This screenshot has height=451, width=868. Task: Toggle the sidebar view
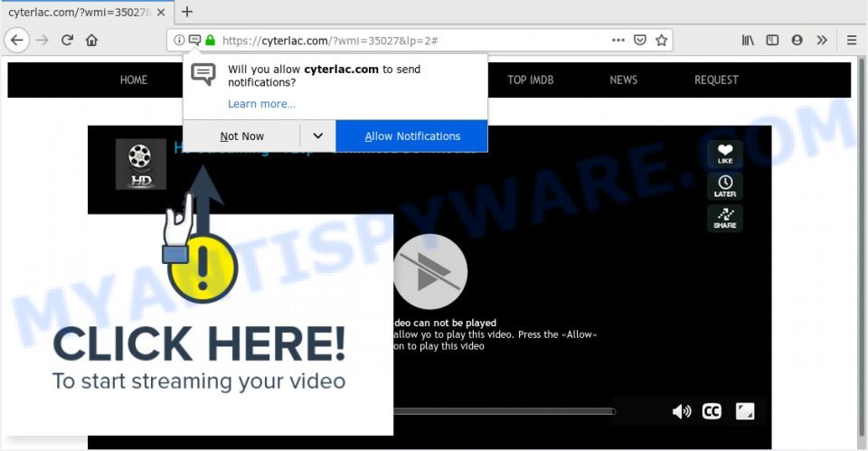(x=772, y=41)
